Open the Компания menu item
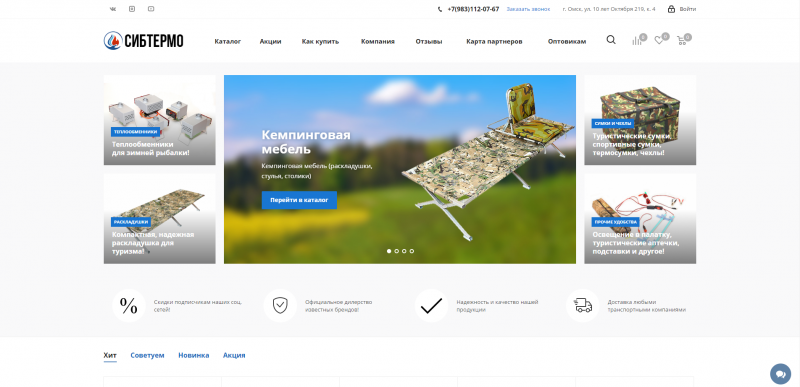Screen dimensions: 800x387 point(378,41)
